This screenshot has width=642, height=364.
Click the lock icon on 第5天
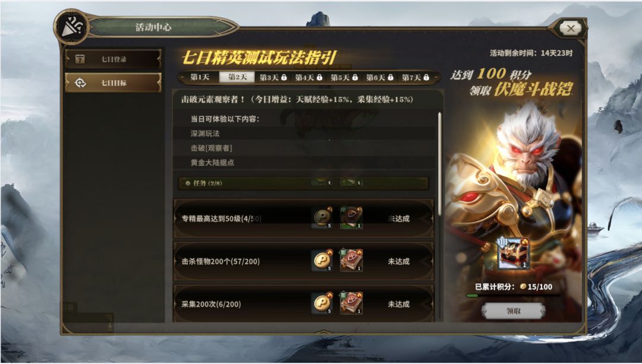point(355,77)
